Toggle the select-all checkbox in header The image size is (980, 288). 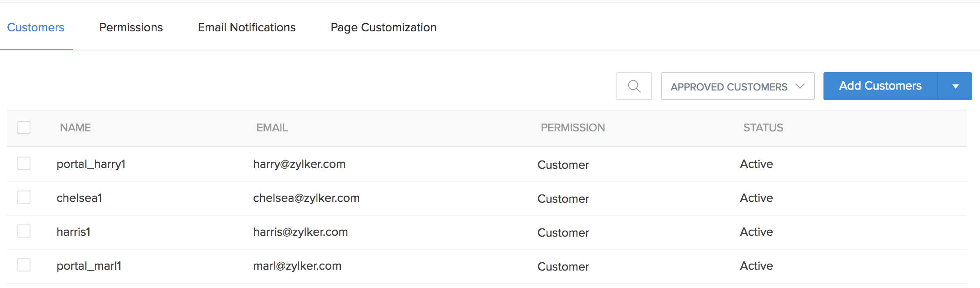24,127
